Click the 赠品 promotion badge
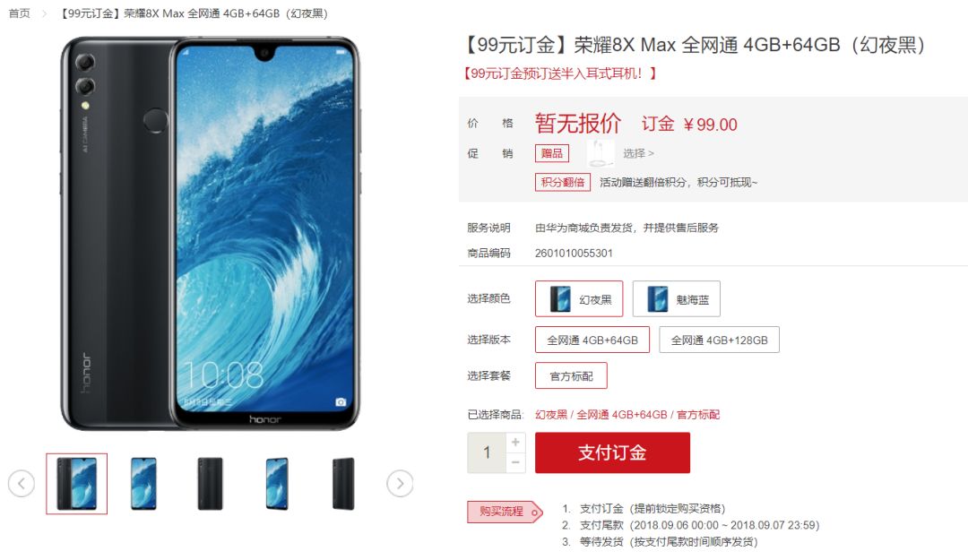The height and width of the screenshot is (560, 968). coord(552,153)
